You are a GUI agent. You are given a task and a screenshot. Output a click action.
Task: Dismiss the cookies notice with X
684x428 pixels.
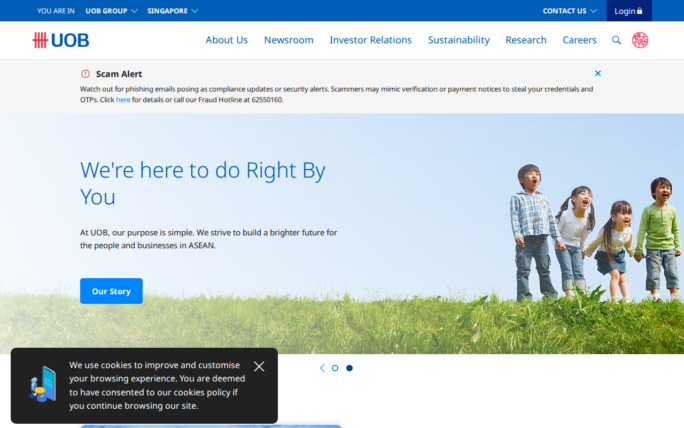[x=259, y=366]
